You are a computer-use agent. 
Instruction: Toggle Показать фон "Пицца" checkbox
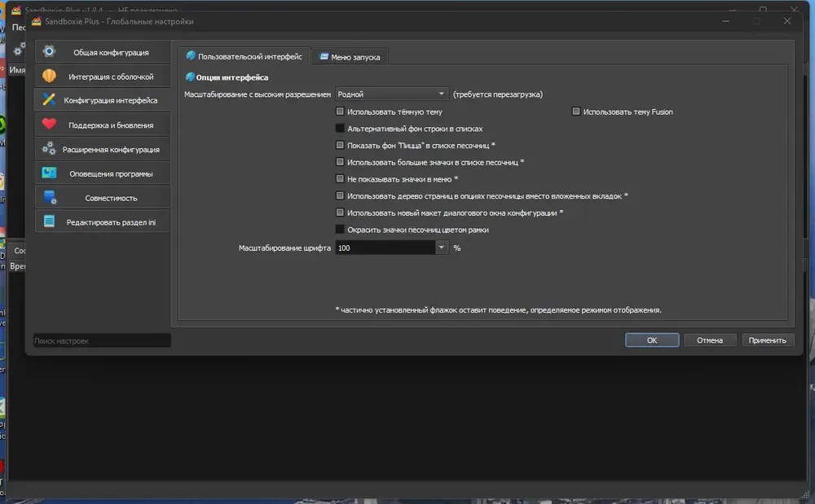tap(340, 145)
